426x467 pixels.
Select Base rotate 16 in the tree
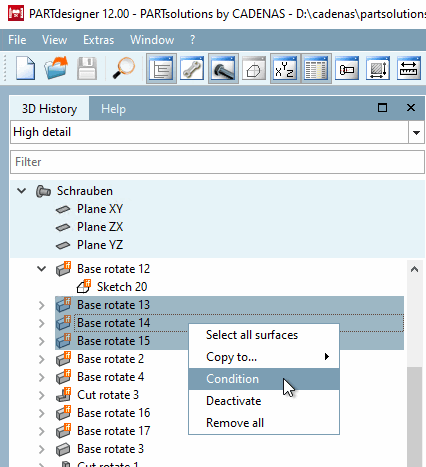(x=113, y=413)
